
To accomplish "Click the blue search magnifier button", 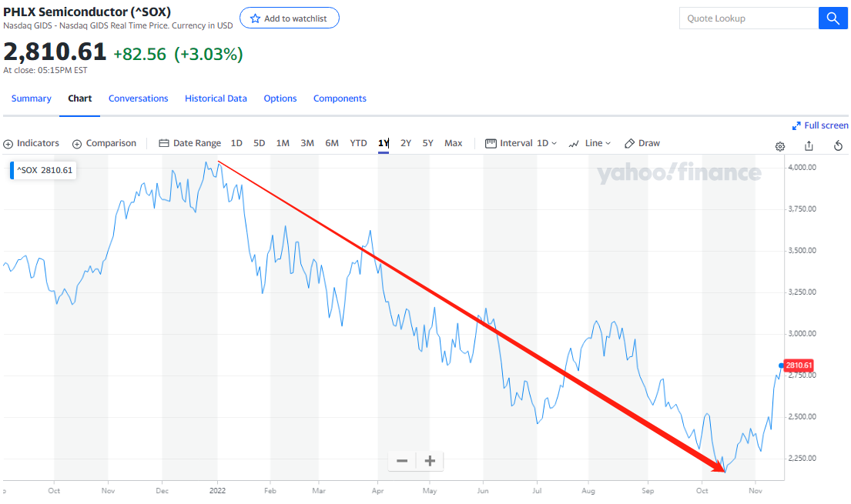I will pos(833,18).
